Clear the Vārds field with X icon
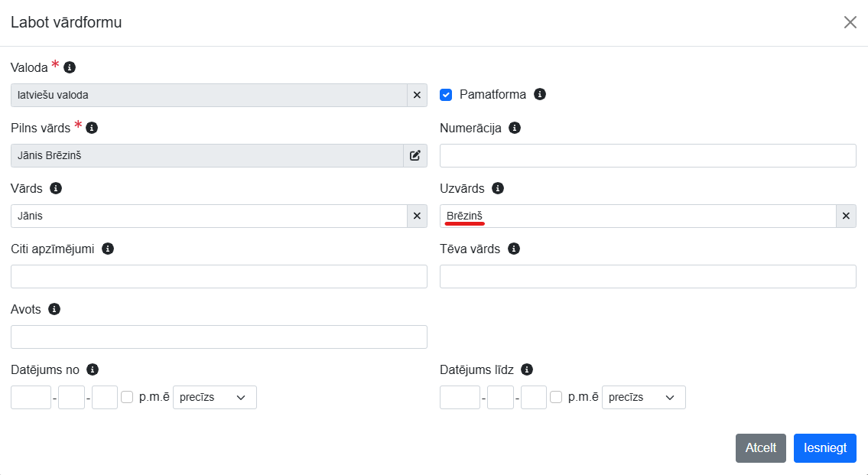 [417, 216]
